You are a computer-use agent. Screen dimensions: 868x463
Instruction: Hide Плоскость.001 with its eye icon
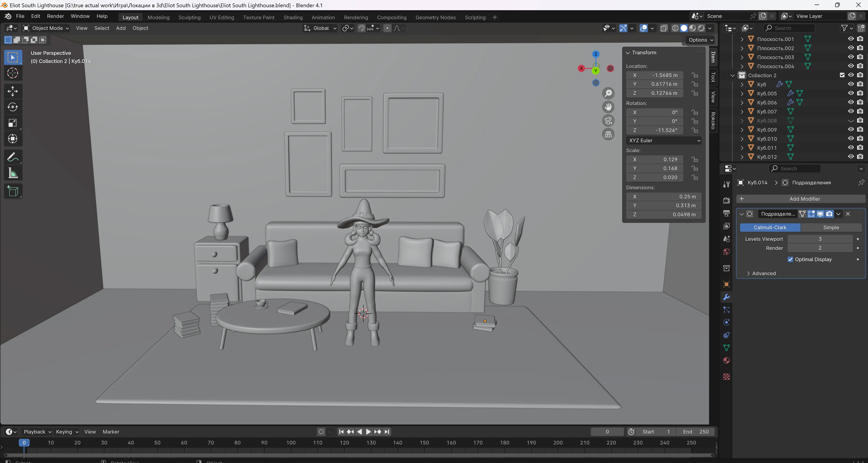[x=851, y=39]
